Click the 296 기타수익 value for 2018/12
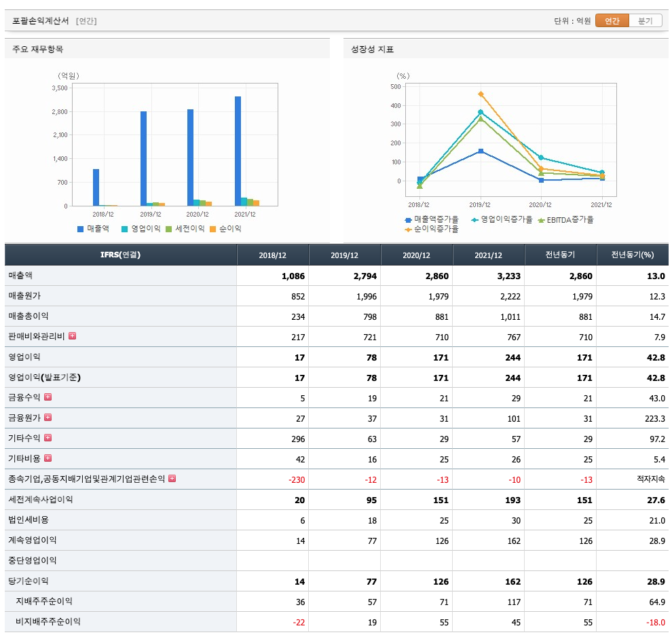The image size is (672, 639). (298, 439)
